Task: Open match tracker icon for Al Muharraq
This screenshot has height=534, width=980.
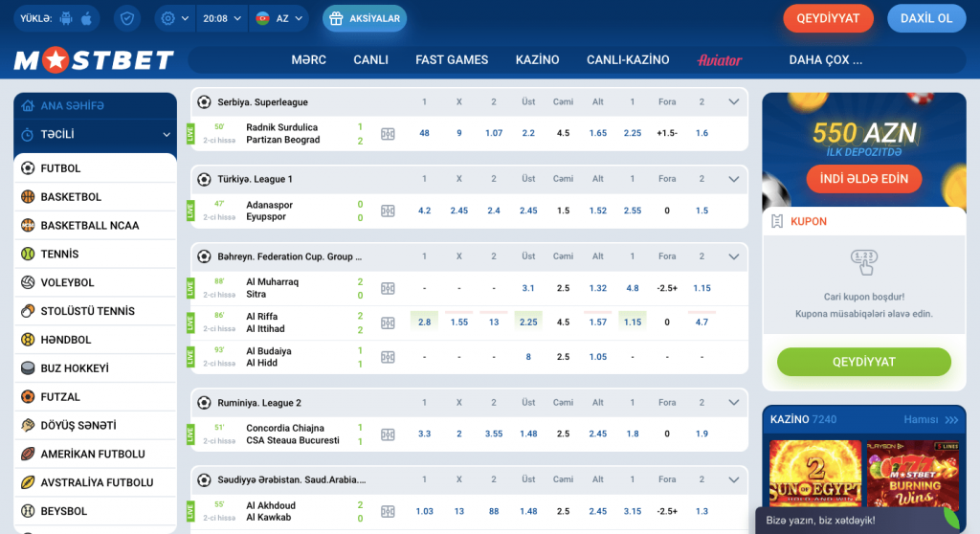Action: point(389,288)
